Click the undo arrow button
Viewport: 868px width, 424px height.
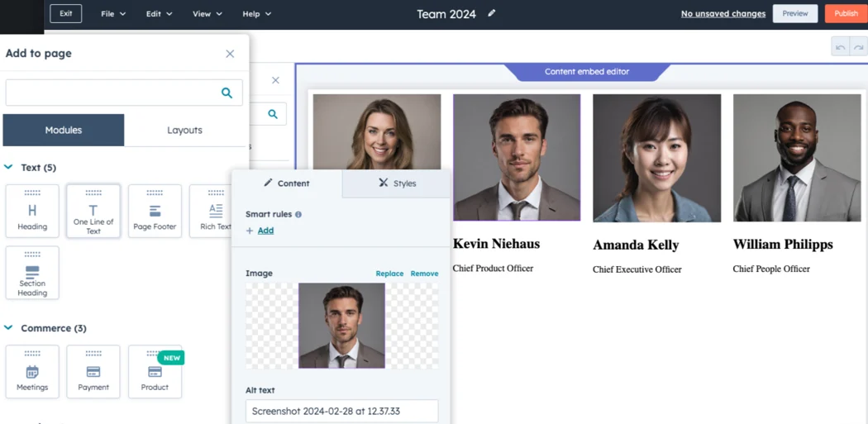pyautogui.click(x=841, y=47)
